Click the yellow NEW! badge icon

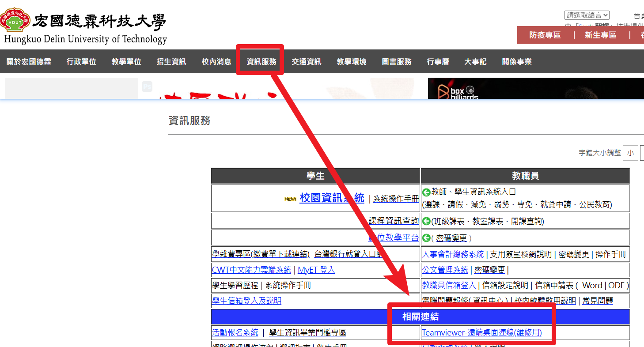(x=290, y=199)
